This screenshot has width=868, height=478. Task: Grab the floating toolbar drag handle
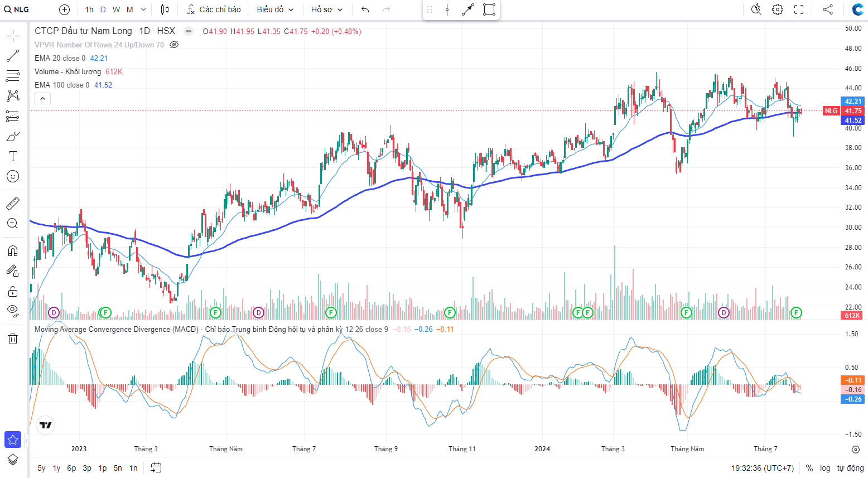point(430,9)
